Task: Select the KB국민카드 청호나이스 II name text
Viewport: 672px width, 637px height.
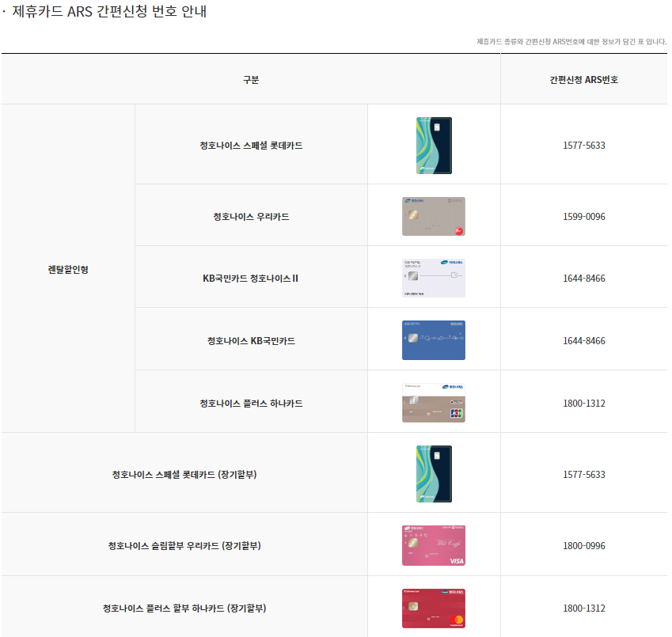Action: [x=251, y=279]
